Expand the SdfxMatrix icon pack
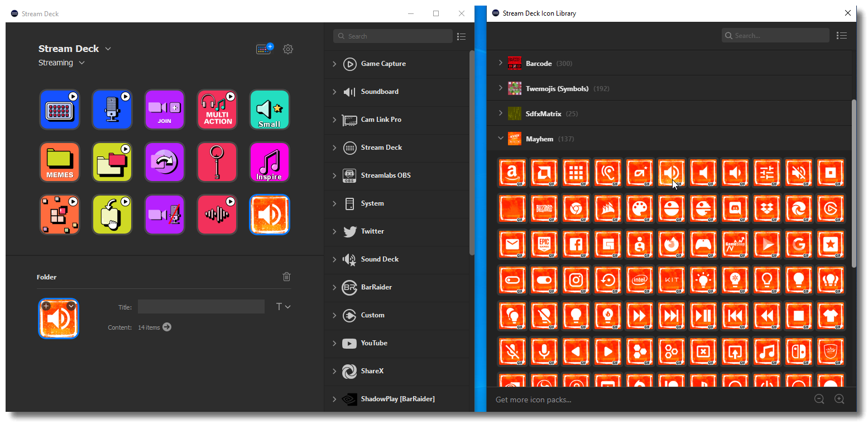868x423 pixels. tap(501, 113)
